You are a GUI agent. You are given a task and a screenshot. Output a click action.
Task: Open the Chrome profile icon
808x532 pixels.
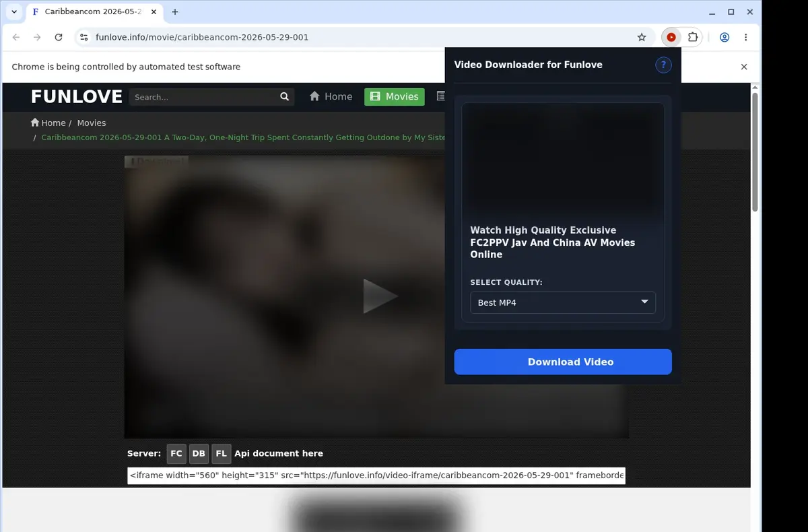click(x=725, y=38)
